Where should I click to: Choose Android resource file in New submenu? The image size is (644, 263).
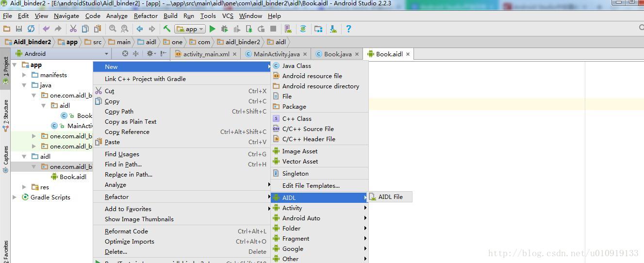pos(319,76)
